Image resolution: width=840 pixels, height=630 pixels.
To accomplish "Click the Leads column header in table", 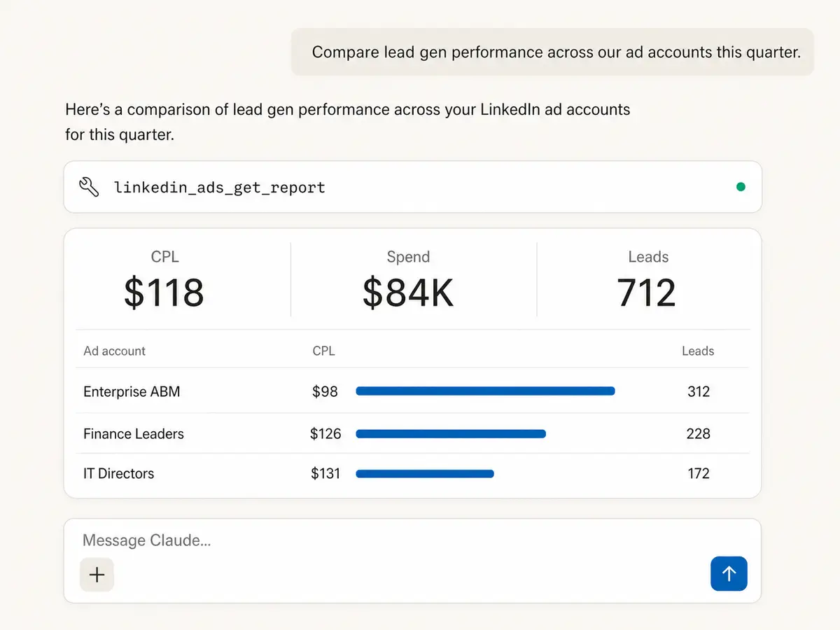I will (698, 351).
